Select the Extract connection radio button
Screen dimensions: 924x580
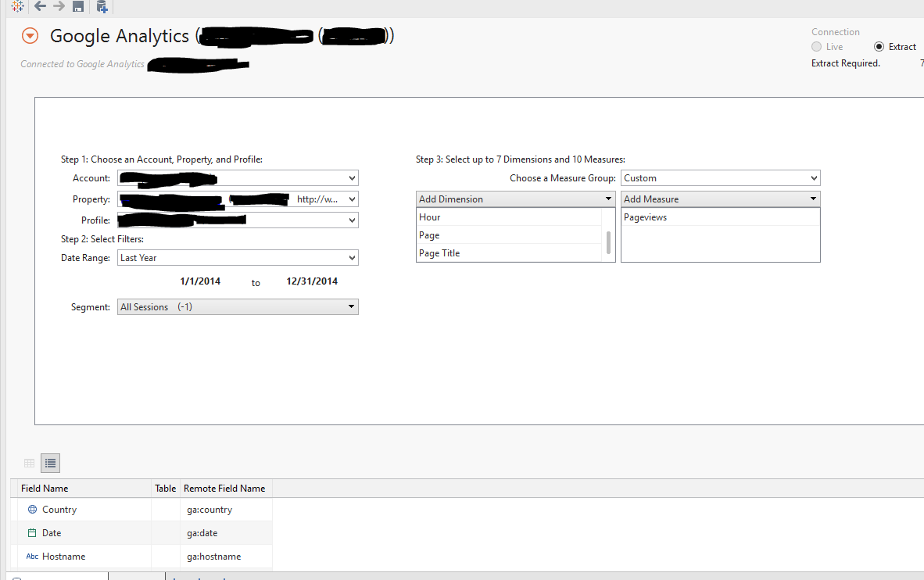tap(879, 47)
